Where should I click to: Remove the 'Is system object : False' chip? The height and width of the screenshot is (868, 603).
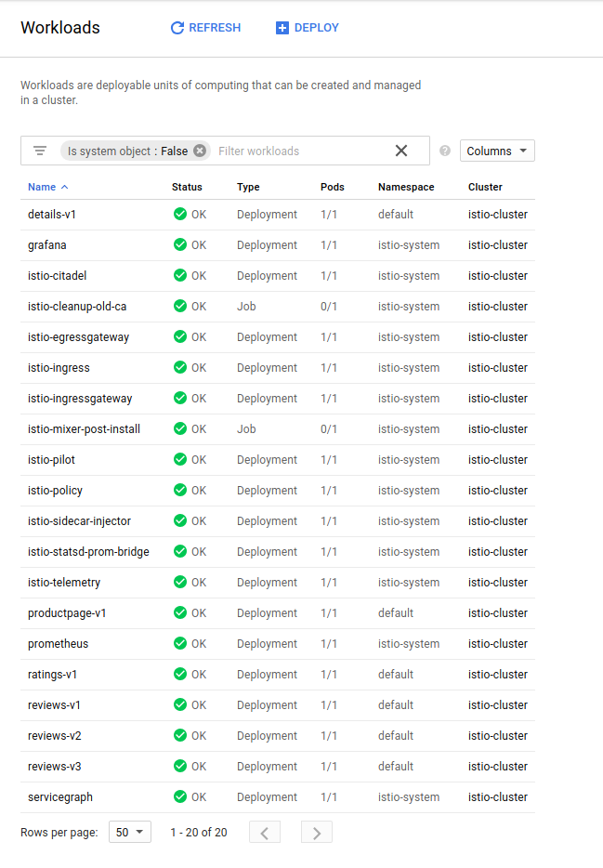(200, 151)
